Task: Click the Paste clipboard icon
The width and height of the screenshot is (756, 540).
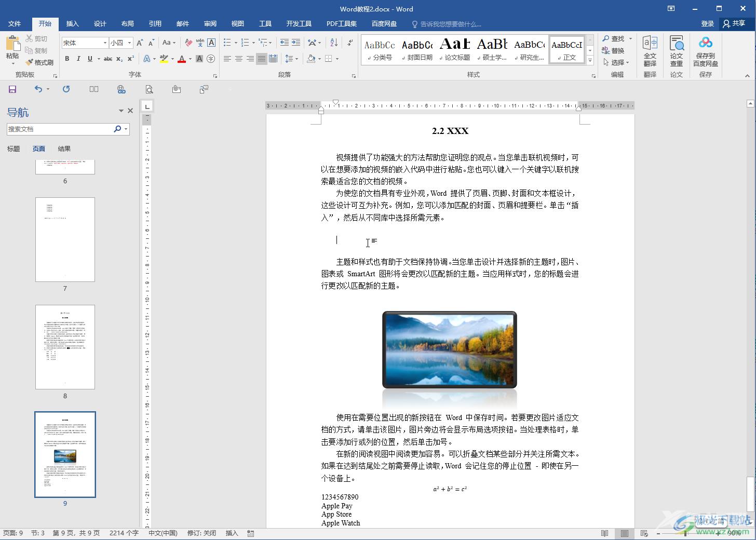Action: (x=12, y=43)
